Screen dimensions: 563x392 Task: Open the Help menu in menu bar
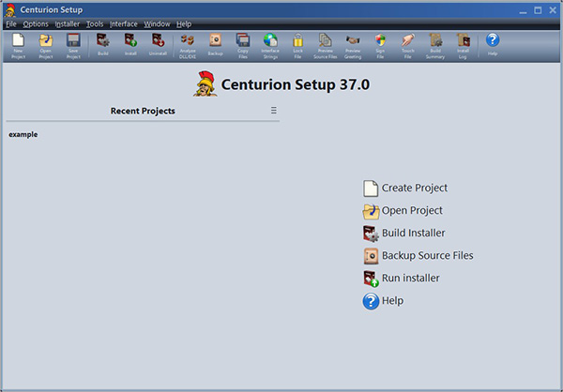[x=184, y=24]
